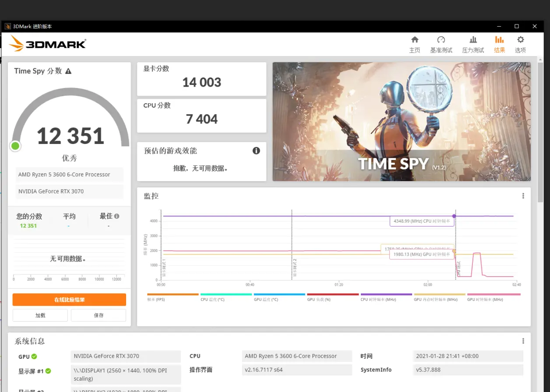
Task: Switch to the 压力测试 stress test tab
Action: point(473,45)
